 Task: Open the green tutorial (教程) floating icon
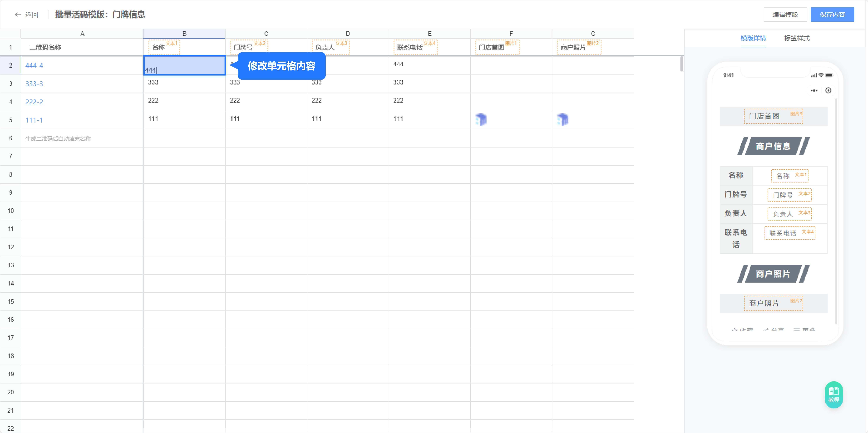point(834,395)
